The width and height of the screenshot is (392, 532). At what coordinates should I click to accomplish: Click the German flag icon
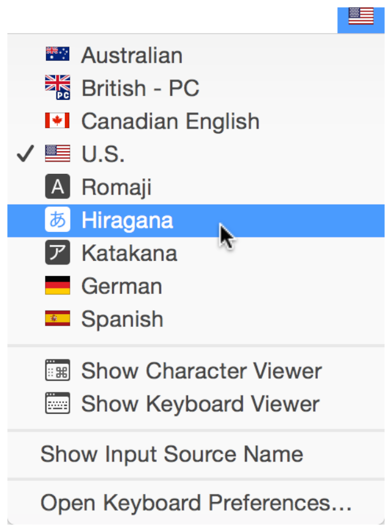56,286
